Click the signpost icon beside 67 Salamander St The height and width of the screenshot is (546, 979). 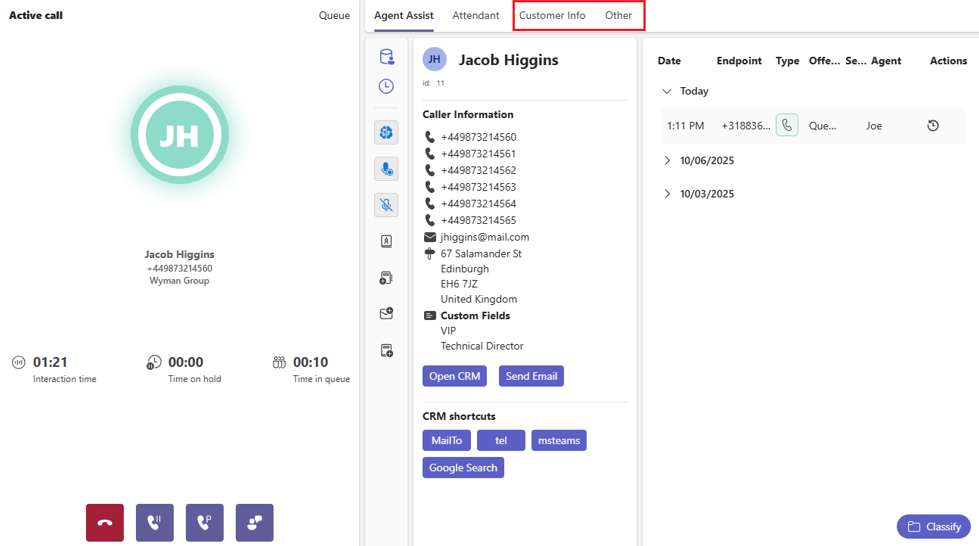pos(430,254)
